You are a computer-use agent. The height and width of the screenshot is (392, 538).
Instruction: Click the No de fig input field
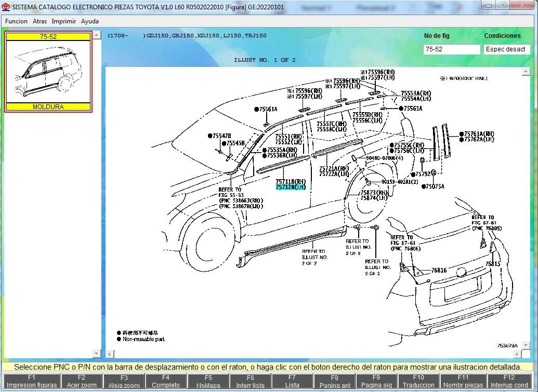[x=452, y=49]
